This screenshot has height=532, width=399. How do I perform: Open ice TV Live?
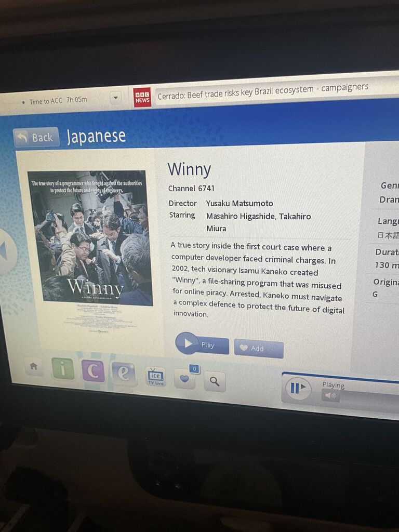point(155,376)
